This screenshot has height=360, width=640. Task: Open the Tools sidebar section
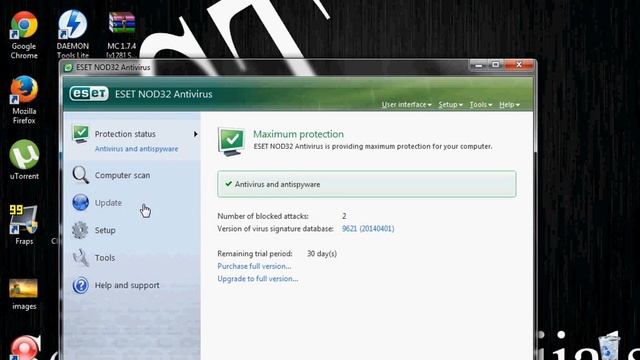[104, 258]
